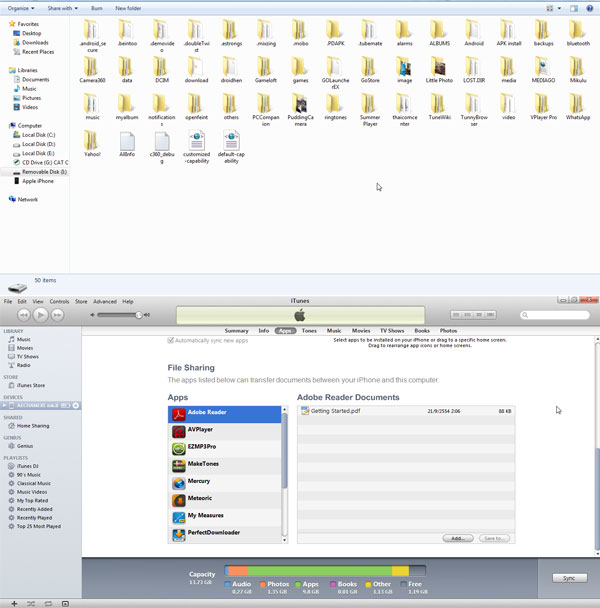Open the Genius item in iTunes sidebar

[x=21, y=446]
